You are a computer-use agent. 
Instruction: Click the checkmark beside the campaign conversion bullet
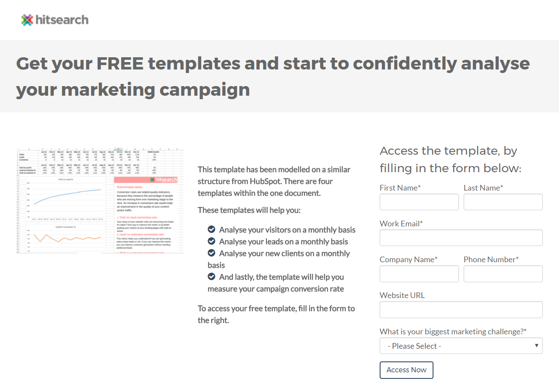pos(212,276)
